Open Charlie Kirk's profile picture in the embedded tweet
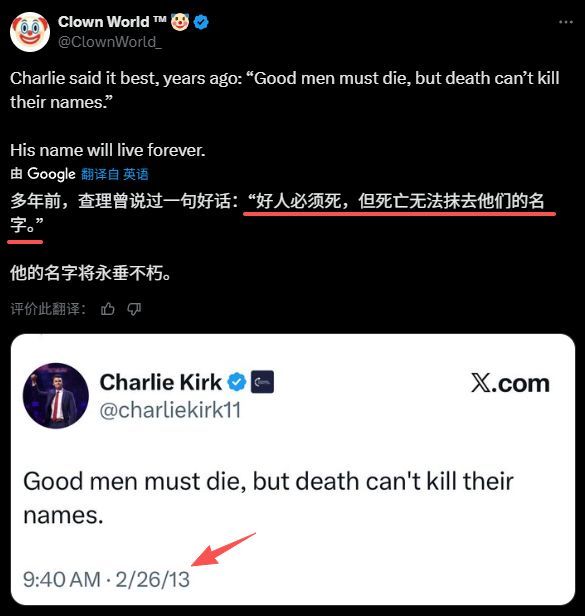Viewport: 585px width, 616px height. click(x=56, y=395)
